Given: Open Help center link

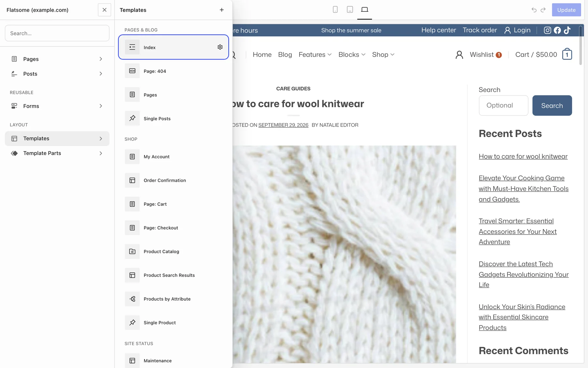Looking at the screenshot, I should [438, 30].
